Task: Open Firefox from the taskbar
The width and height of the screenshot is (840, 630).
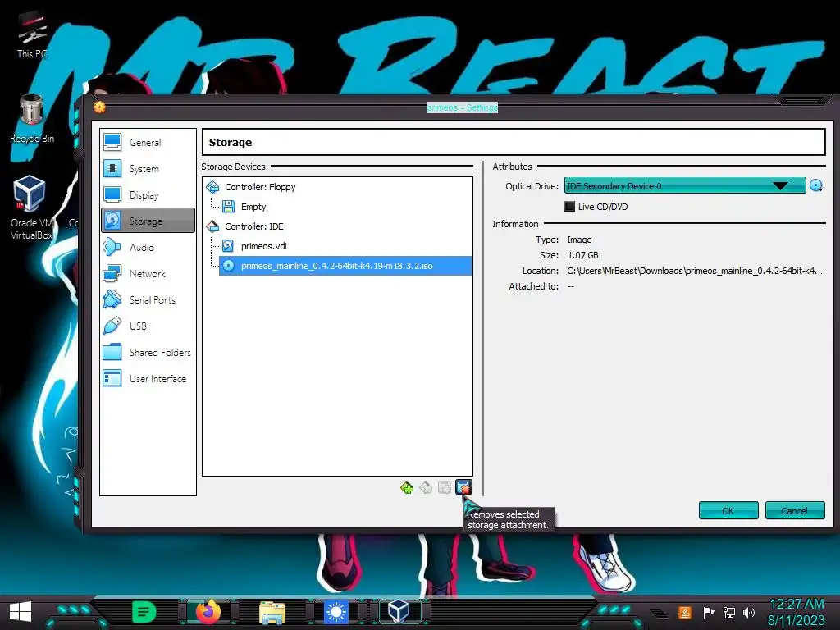Action: point(208,612)
